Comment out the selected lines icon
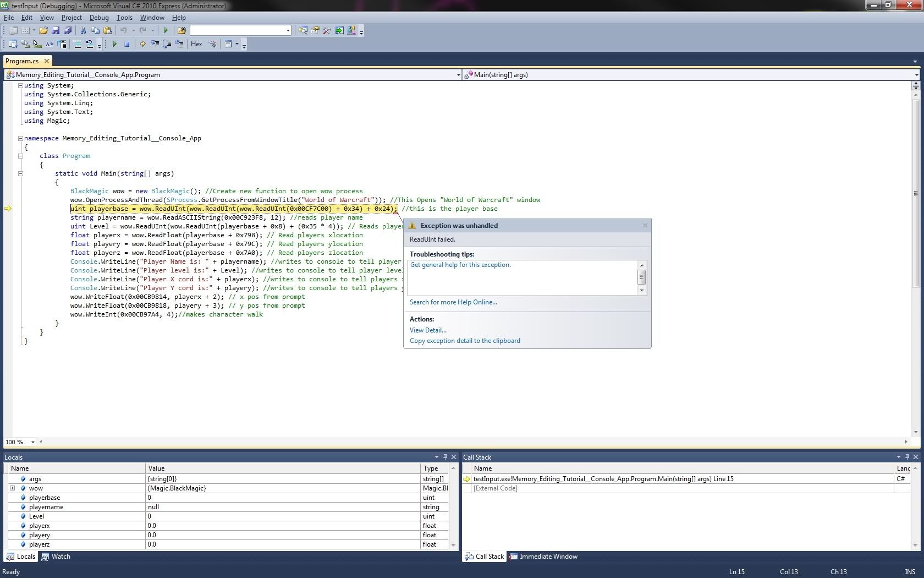Screen dimensions: 924x578 pos(78,44)
